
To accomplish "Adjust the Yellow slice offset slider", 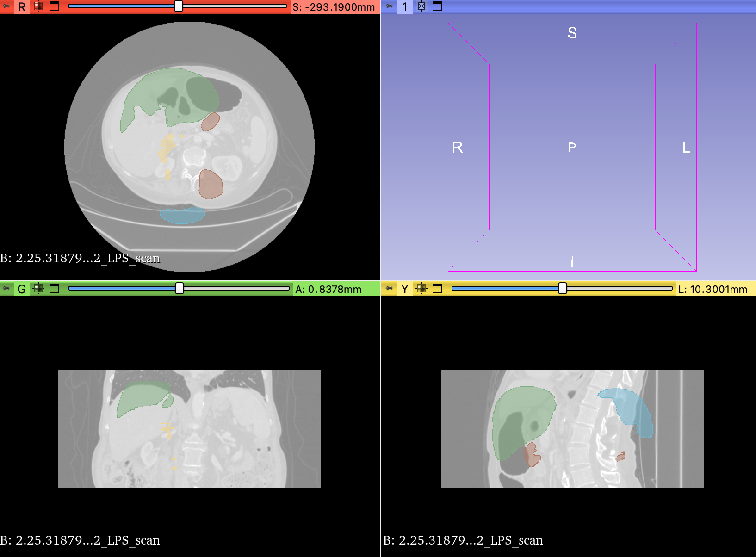I will 562,289.
